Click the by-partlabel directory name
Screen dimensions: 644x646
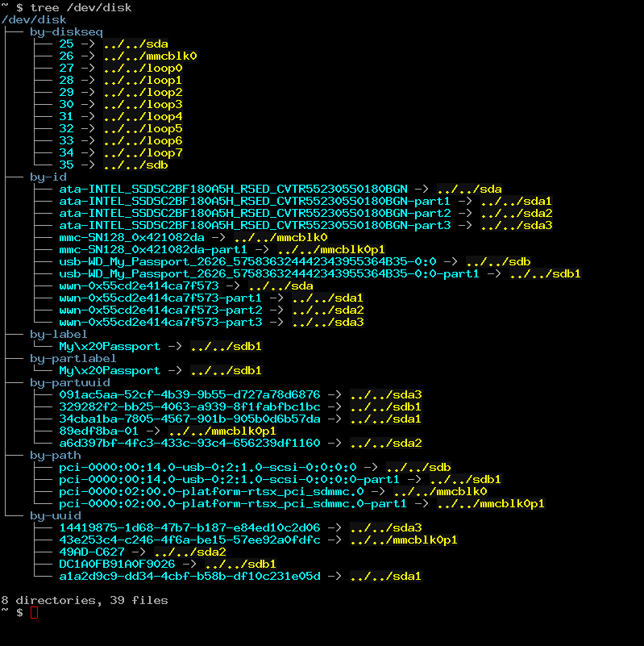[x=73, y=358]
